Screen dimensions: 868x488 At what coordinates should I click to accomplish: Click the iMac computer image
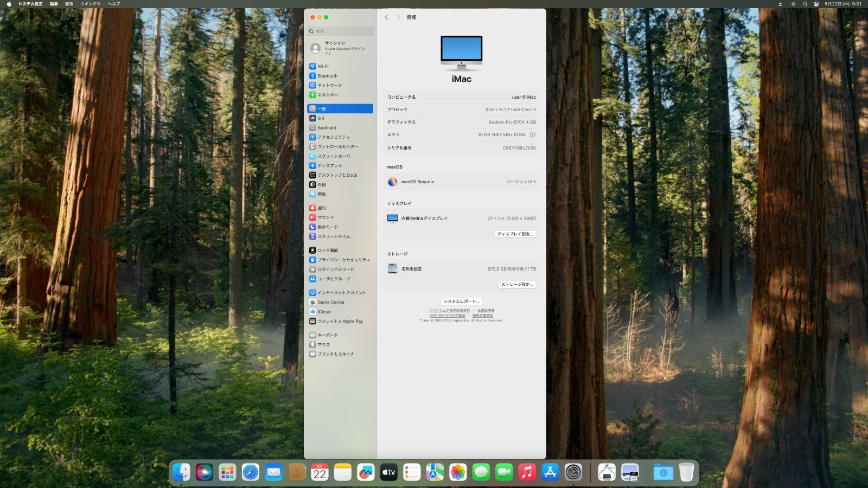click(462, 53)
